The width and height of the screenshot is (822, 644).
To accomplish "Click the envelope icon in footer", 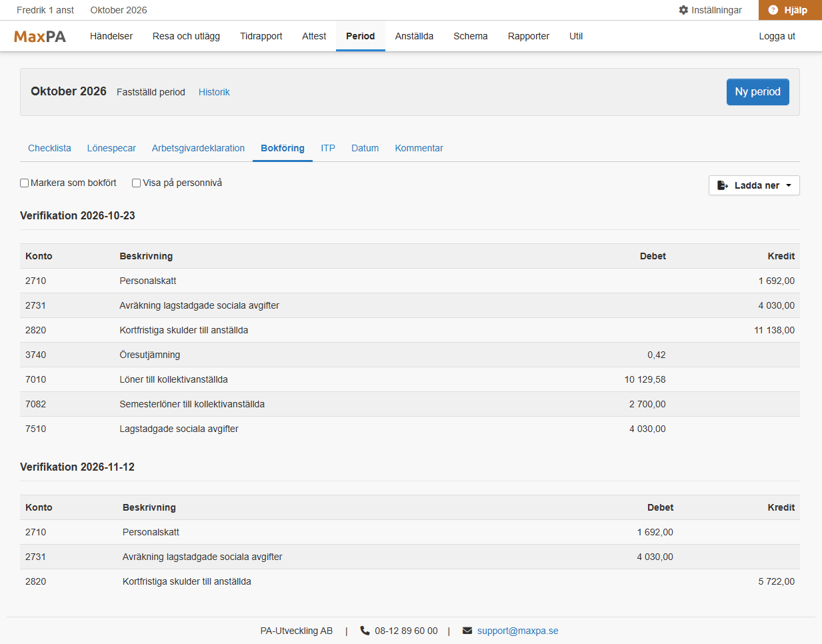I will point(467,631).
